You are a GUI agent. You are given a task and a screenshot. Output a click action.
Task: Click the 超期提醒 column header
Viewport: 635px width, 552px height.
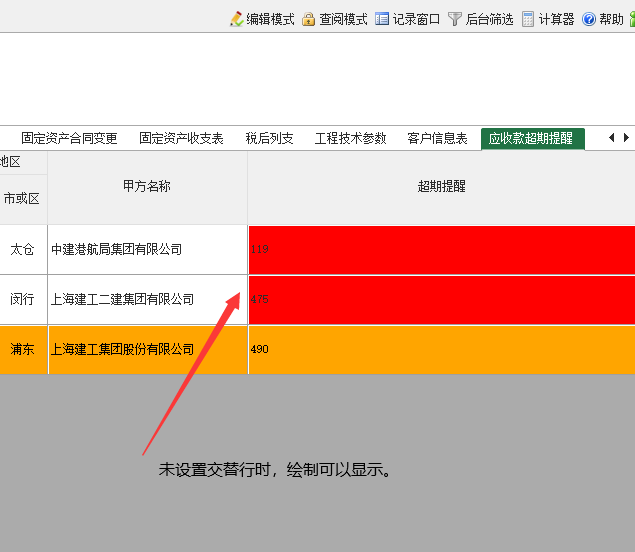(x=441, y=187)
